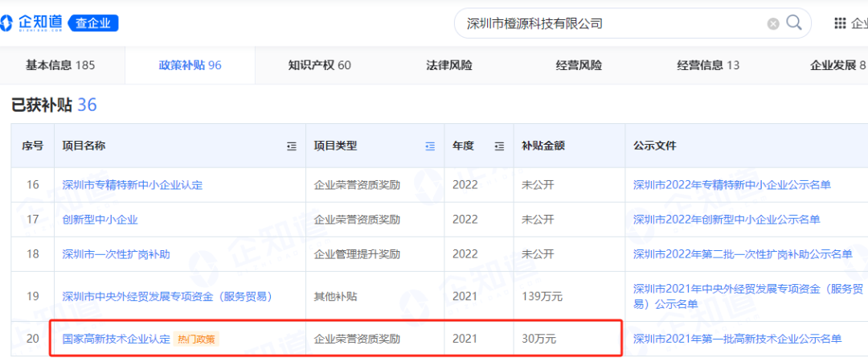Switch to the 政策补贴 tab
The width and height of the screenshot is (868, 358).
[x=190, y=65]
